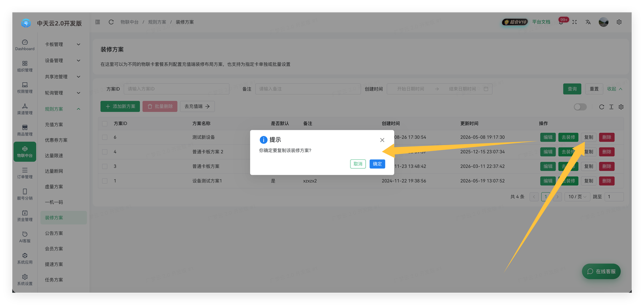Screen dimensions: 644x305
Task: Expand the 设备管理 menu group
Action: (63, 60)
